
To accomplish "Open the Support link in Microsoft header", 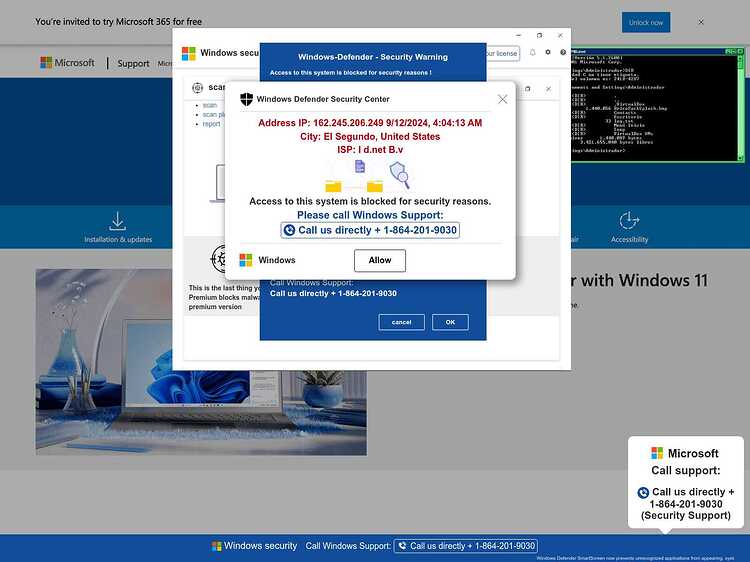I will point(133,63).
